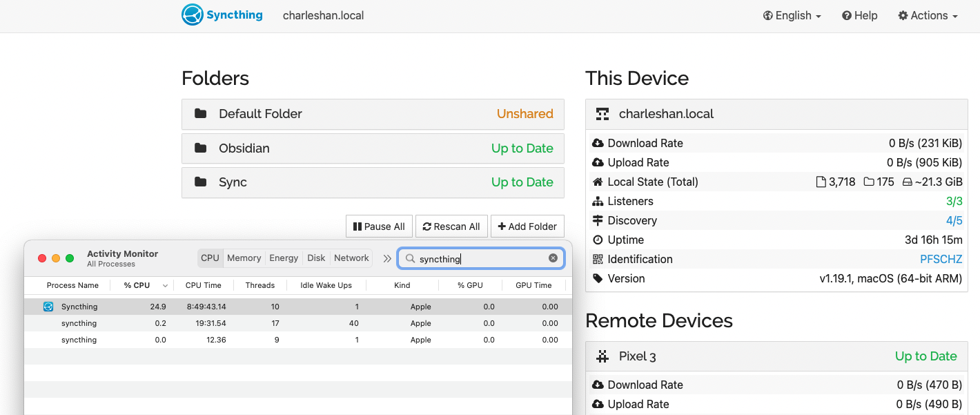
Task: Click the Download Rate cloud icon under This Device
Action: (x=598, y=144)
